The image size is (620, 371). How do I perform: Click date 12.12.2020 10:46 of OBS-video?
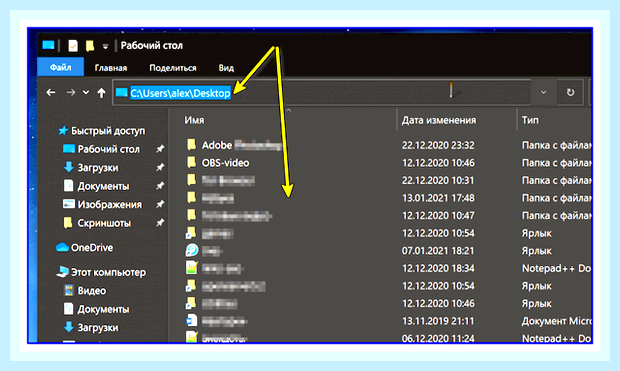[x=438, y=163]
